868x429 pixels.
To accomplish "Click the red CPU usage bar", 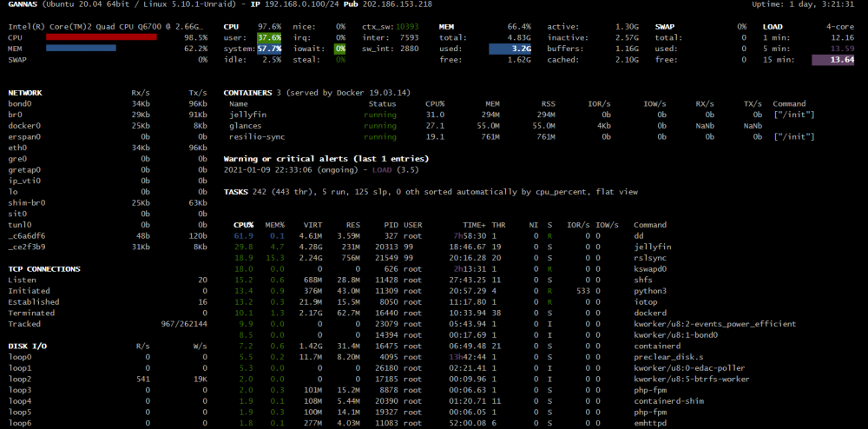I will (x=102, y=37).
